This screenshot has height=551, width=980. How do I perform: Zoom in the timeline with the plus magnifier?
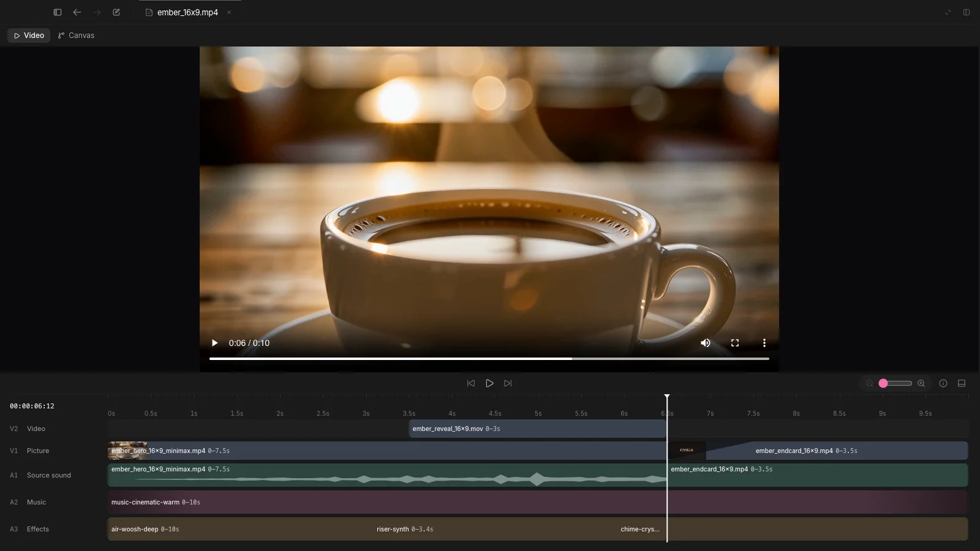pyautogui.click(x=921, y=383)
